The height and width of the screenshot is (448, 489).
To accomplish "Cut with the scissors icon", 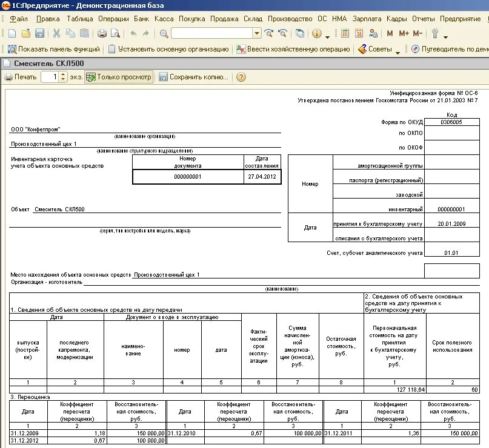I will 56,33.
